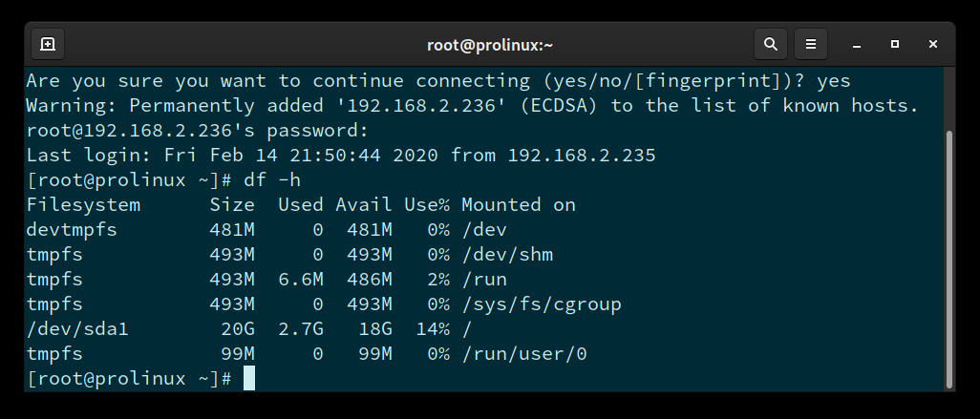
Task: Close the terminal window
Action: 933,44
